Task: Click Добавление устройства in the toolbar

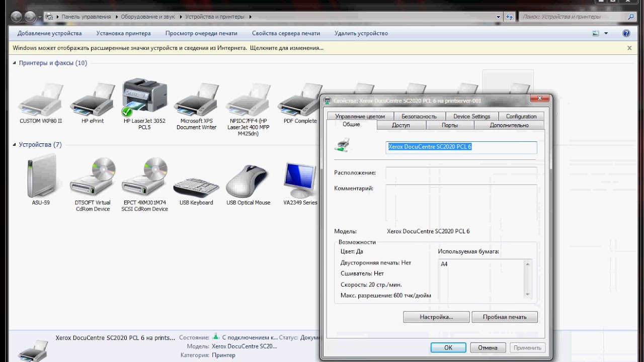Action: [49, 33]
